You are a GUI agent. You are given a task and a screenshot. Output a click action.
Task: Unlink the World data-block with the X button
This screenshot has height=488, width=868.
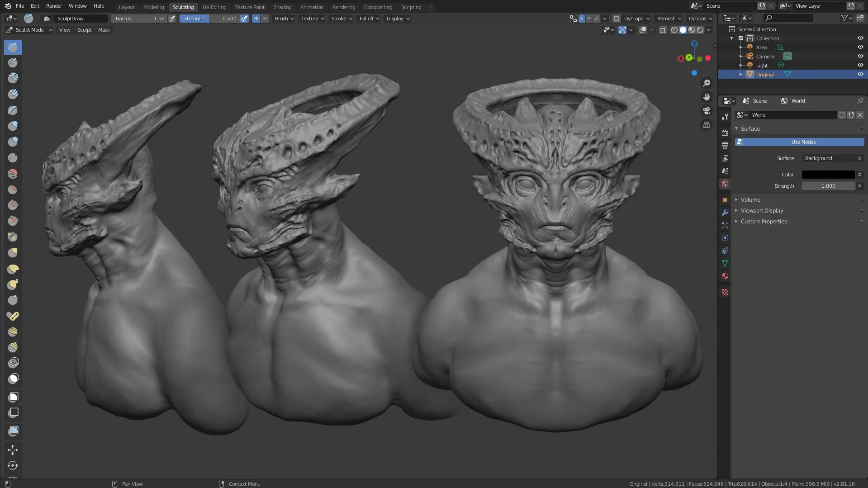tap(859, 115)
